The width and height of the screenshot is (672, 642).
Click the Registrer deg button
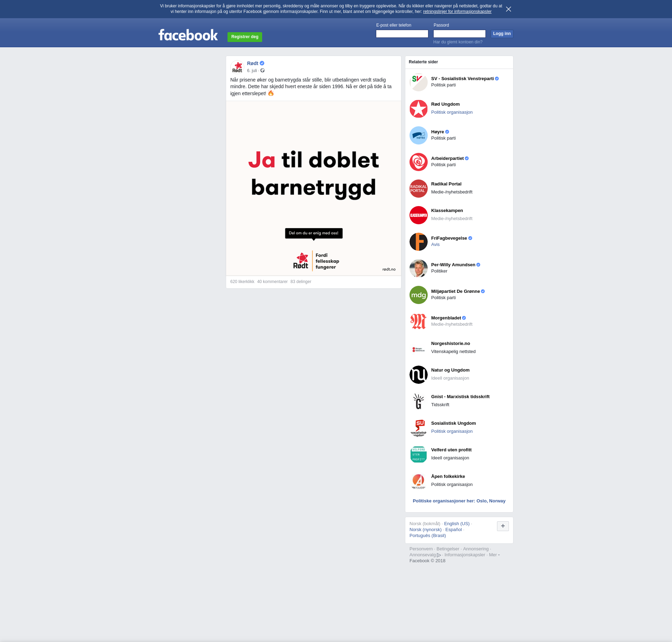tap(245, 37)
